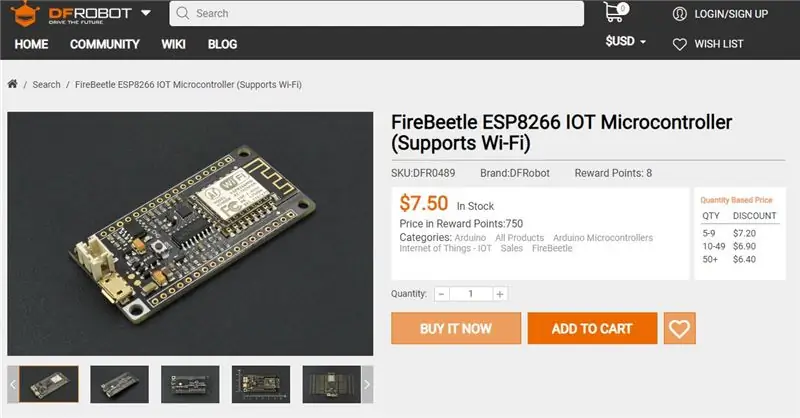800x418 pixels.
Task: Show next thumbnails with right arrow
Action: [x=367, y=384]
